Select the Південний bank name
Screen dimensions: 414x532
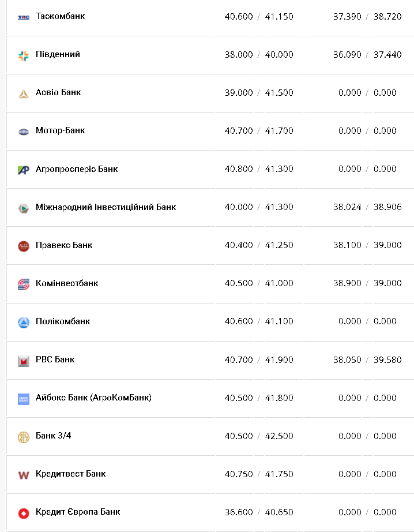(x=58, y=54)
